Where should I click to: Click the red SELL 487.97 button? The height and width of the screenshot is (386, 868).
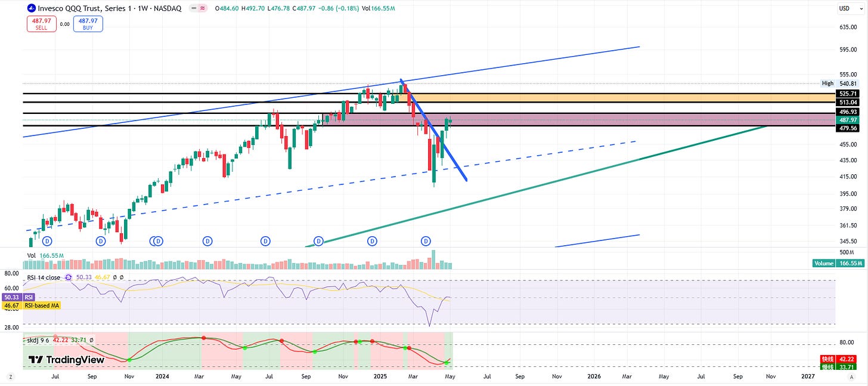(41, 24)
